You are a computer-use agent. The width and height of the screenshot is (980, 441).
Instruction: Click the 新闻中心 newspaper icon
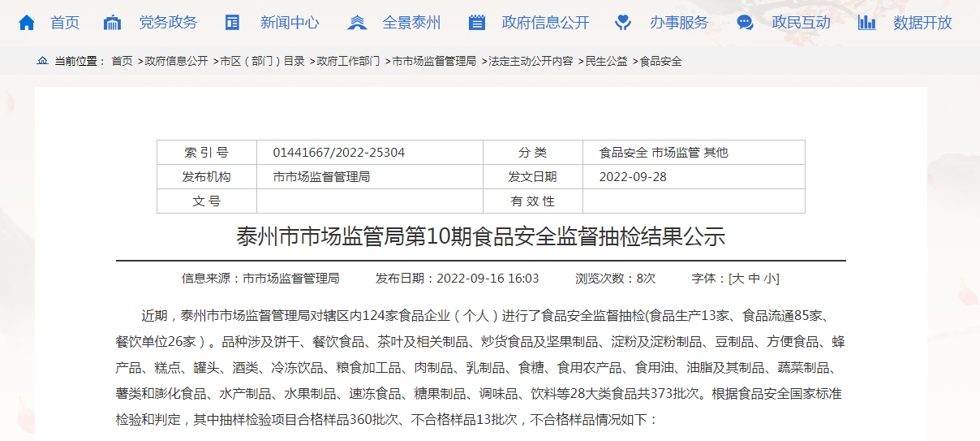(233, 23)
